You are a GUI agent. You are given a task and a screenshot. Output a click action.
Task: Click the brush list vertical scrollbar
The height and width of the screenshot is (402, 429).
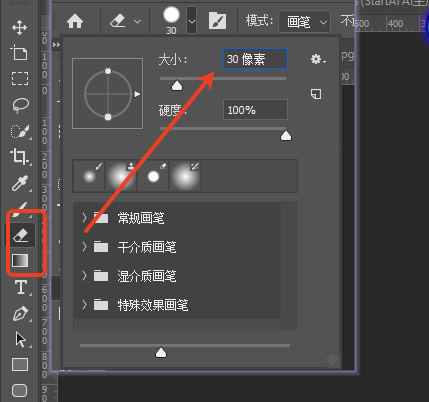click(288, 267)
